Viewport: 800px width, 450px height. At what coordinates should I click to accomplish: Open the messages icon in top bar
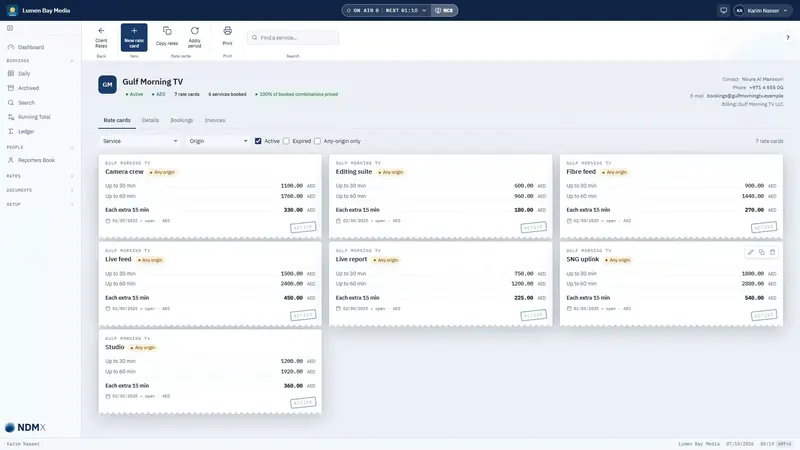coord(723,10)
